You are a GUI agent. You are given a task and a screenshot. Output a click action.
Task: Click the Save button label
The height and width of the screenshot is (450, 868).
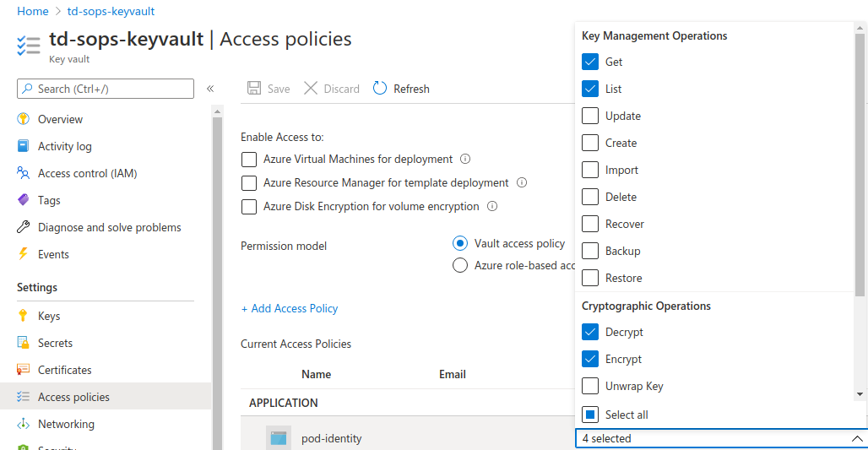[x=279, y=89]
